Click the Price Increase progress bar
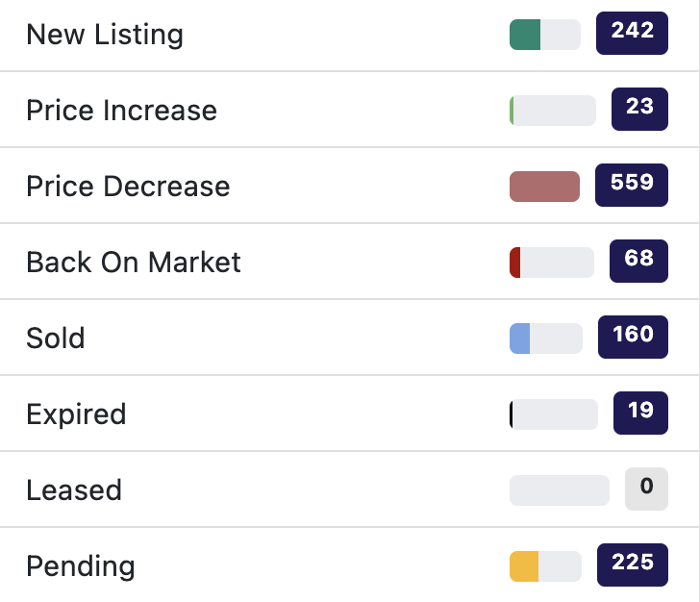The width and height of the screenshot is (700, 602). click(x=553, y=111)
